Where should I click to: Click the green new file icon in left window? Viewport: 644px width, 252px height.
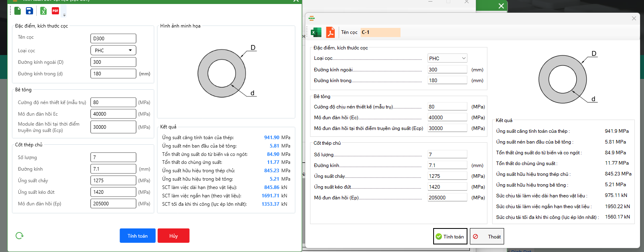(x=18, y=11)
